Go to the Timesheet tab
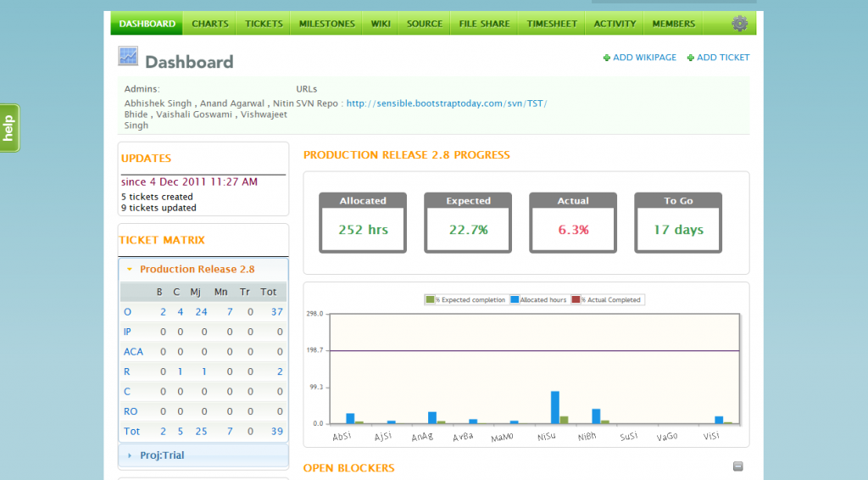This screenshot has width=868, height=480. [552, 23]
